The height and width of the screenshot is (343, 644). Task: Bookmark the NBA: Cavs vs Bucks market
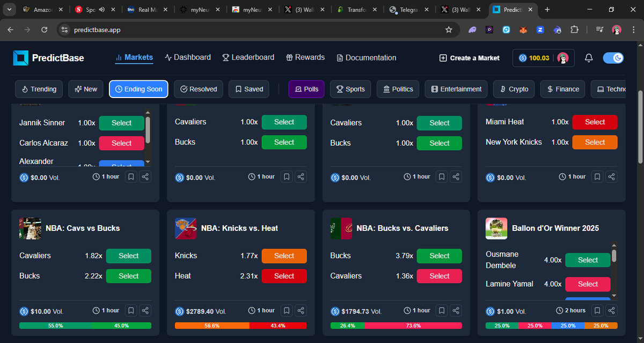130,310
